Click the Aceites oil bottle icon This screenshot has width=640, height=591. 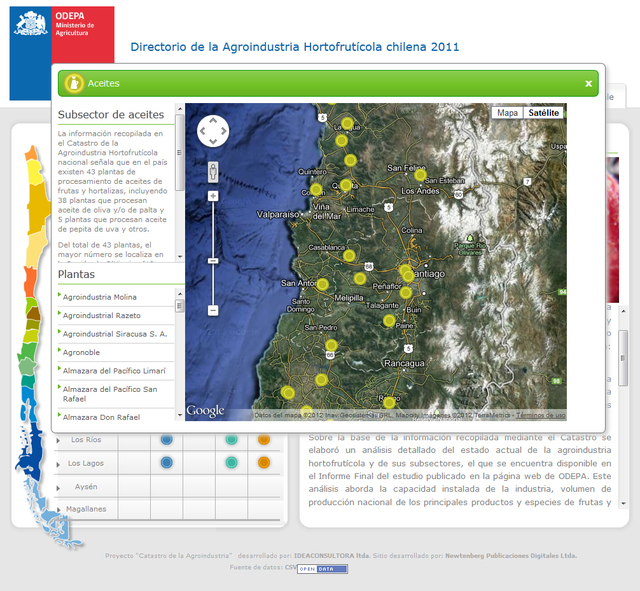click(74, 83)
